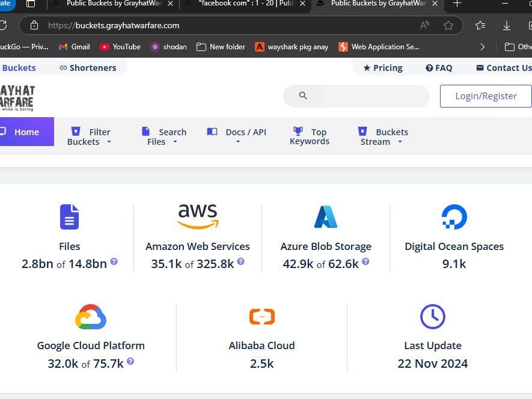Click the Files document icon
The width and height of the screenshot is (532, 399).
(x=70, y=217)
